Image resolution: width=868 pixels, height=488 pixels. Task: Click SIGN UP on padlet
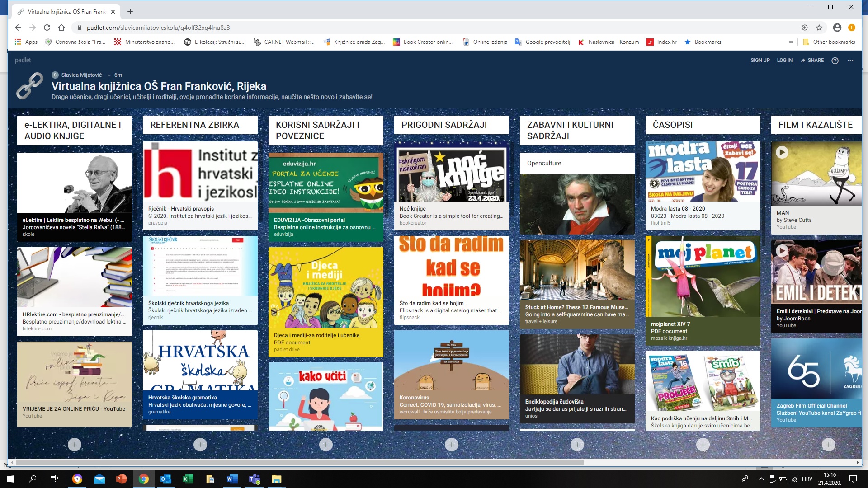pyautogui.click(x=760, y=60)
